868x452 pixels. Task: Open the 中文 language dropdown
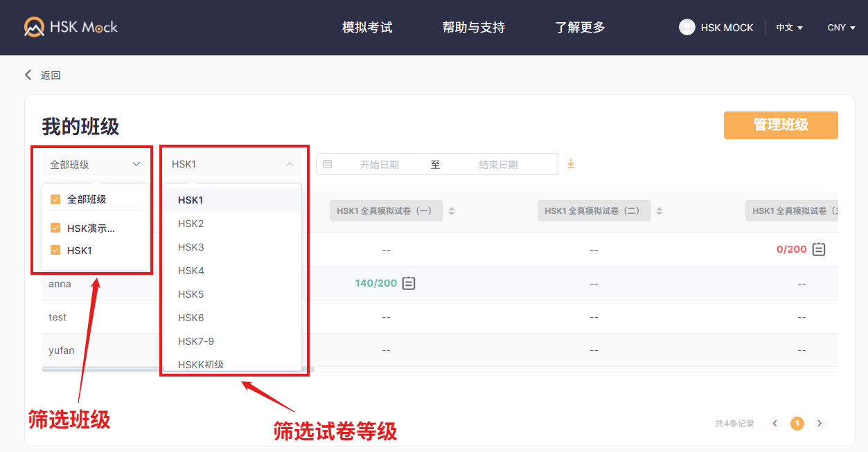point(789,27)
